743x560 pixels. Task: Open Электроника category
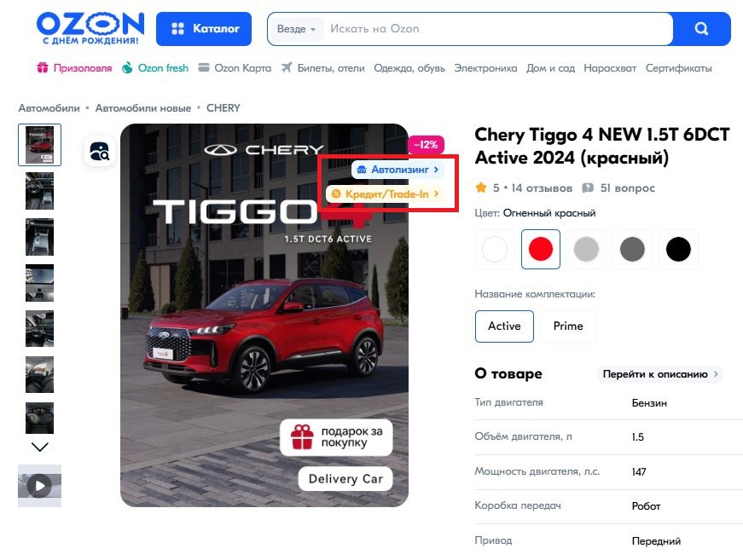pyautogui.click(x=485, y=68)
